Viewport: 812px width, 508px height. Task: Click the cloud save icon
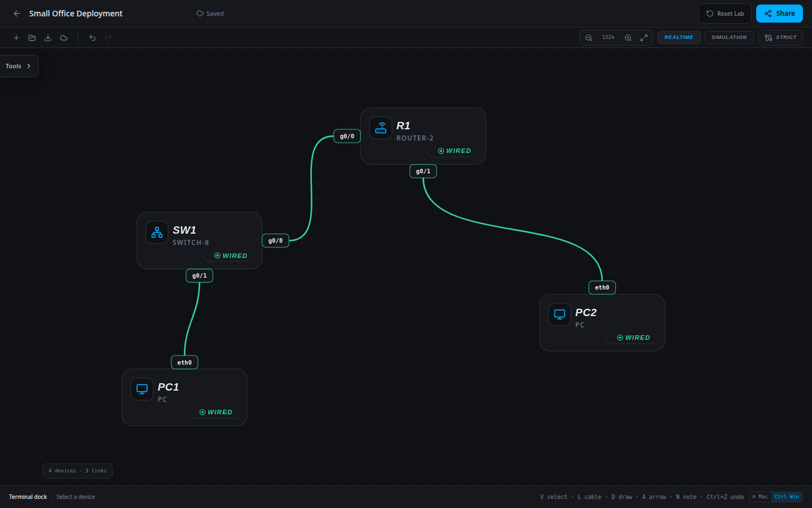[x=64, y=38]
